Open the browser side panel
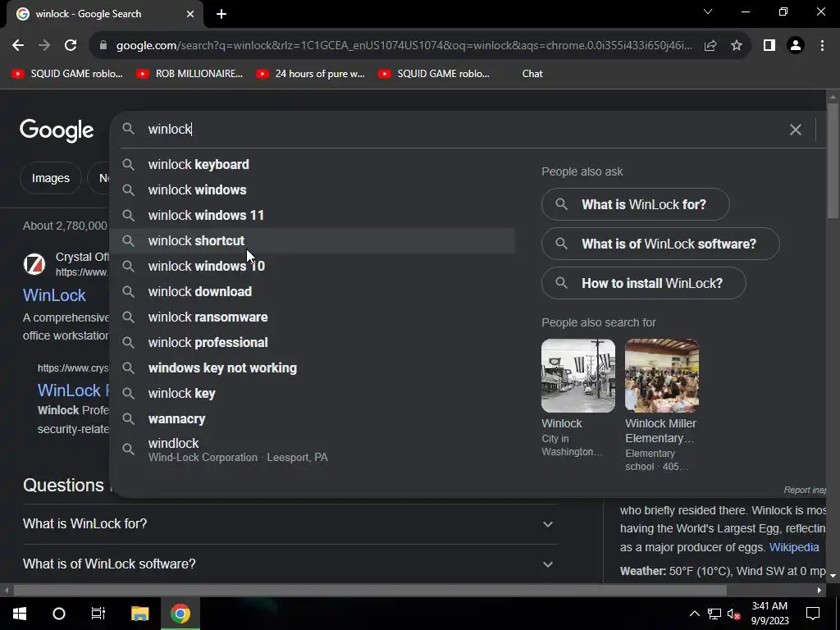840x630 pixels. click(769, 46)
